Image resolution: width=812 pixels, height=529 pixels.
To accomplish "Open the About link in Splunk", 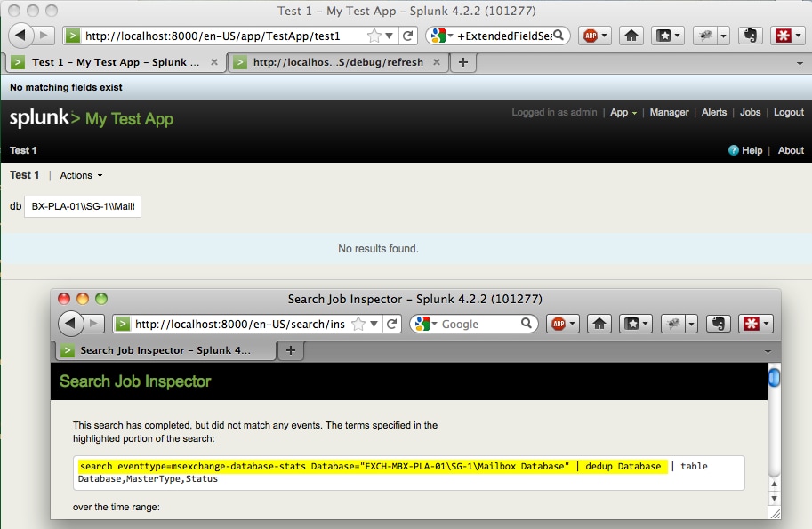I will click(791, 150).
